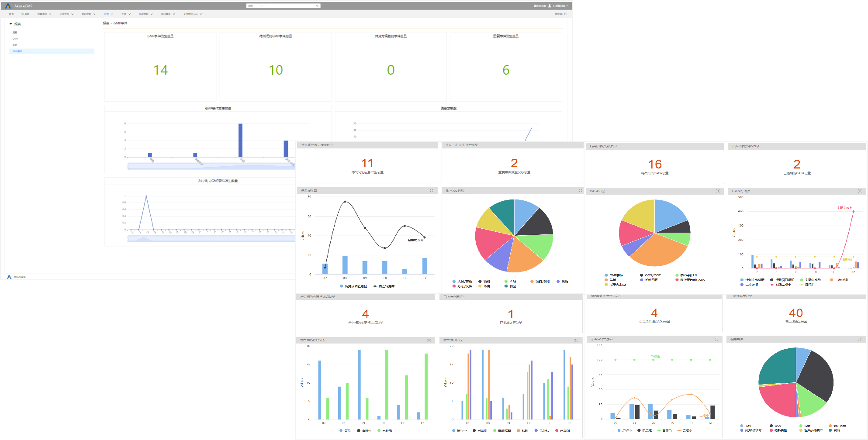868x440 pixels.
Task: Expand the 工具 menu dropdown
Action: coord(130,14)
